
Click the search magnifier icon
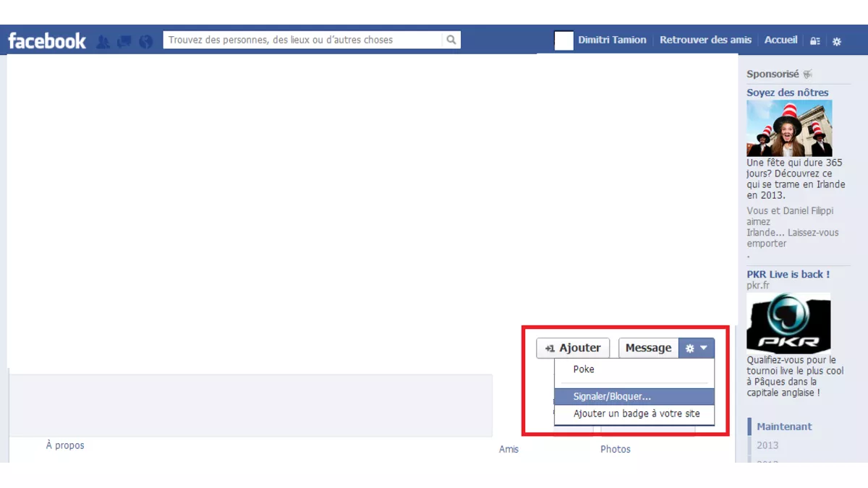click(451, 40)
